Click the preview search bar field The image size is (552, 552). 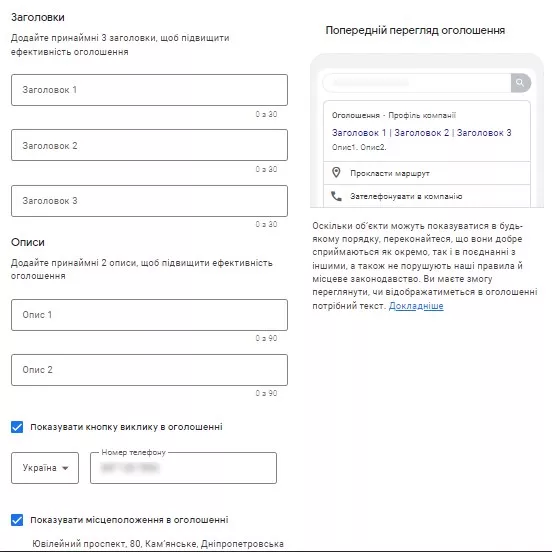point(417,83)
